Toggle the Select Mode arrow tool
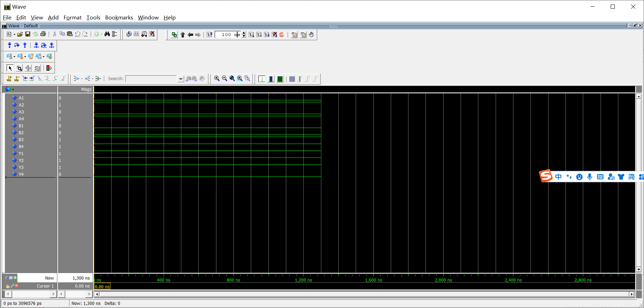644x308 pixels. coord(10,68)
